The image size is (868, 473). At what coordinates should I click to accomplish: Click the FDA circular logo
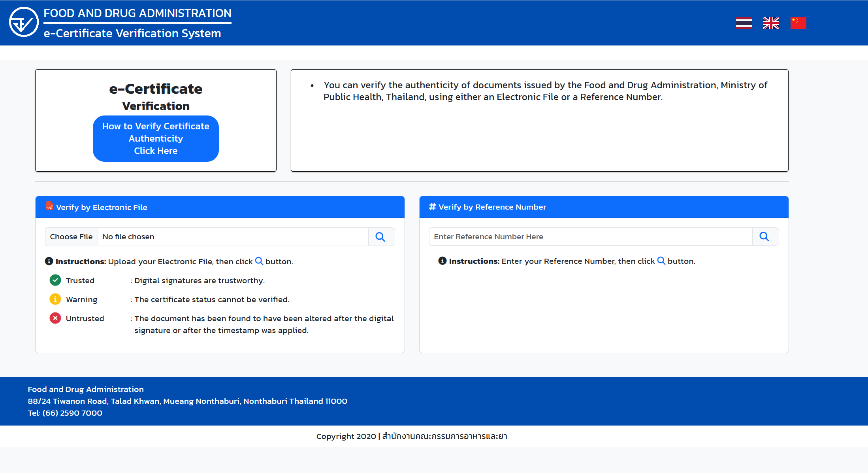tap(24, 23)
